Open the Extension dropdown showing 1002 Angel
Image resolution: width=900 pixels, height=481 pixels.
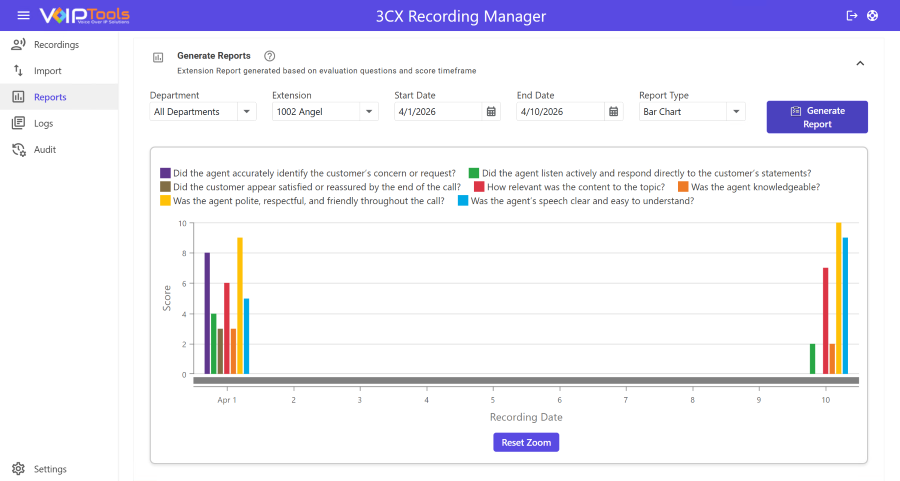369,112
